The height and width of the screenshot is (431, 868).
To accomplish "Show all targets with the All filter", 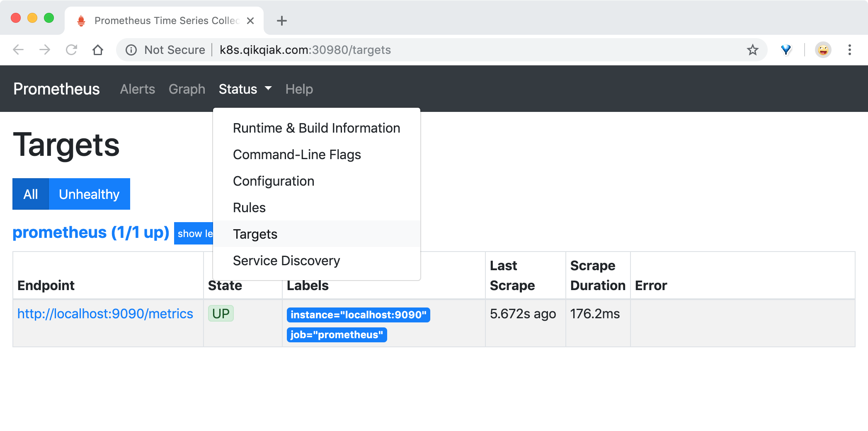I will (x=31, y=194).
